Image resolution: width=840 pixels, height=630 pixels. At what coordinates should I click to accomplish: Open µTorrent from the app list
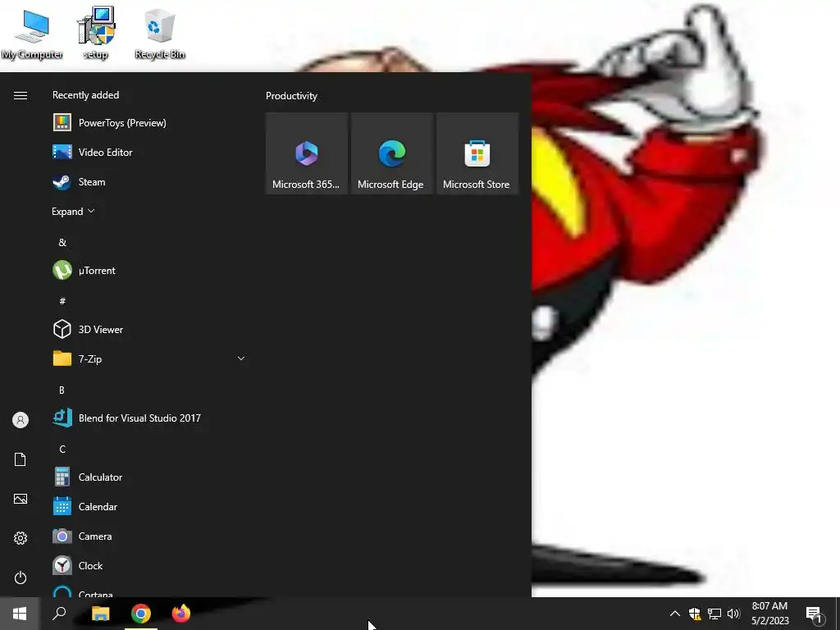pos(150,270)
